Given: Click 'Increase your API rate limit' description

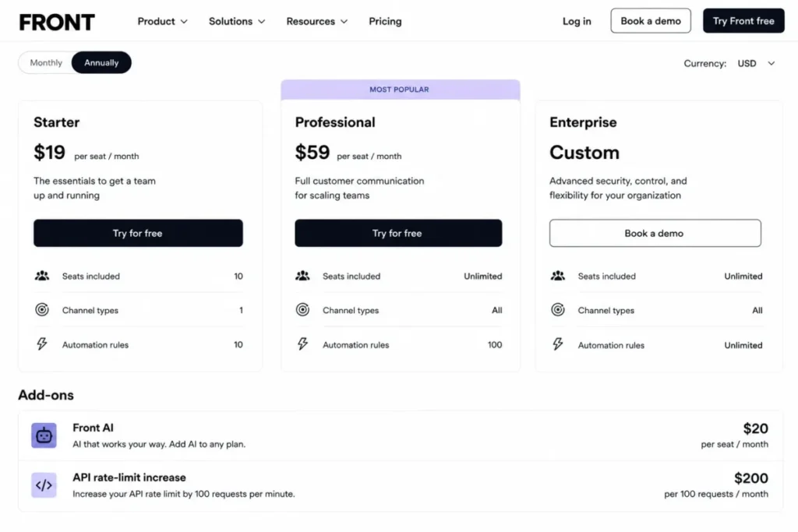Looking at the screenshot, I should (184, 494).
